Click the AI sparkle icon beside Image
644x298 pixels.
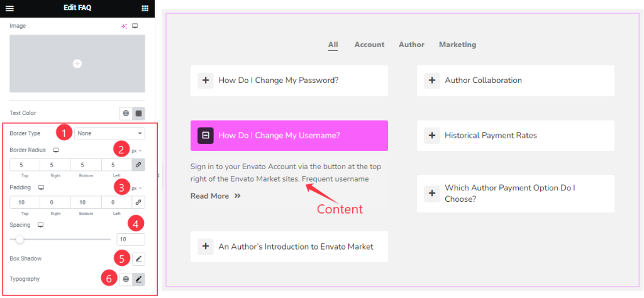coord(124,26)
